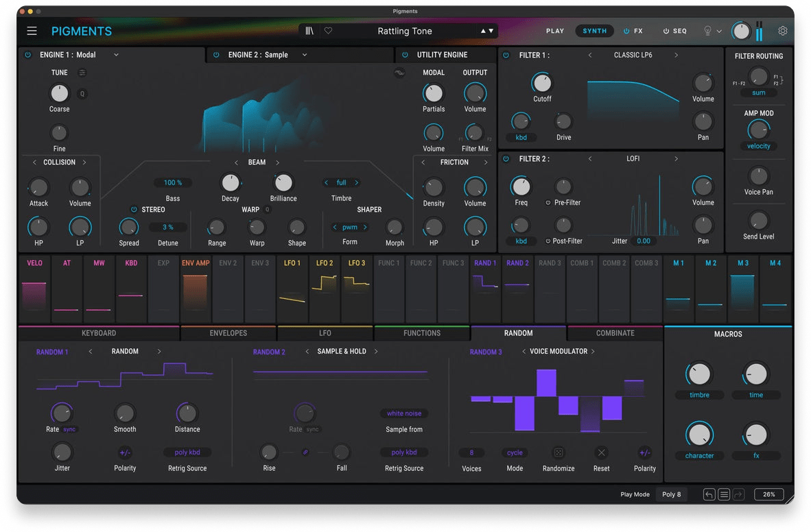Screen dimensions: 811x532
Task: Click the Filter 1 Cutoff knob
Action: [542, 84]
